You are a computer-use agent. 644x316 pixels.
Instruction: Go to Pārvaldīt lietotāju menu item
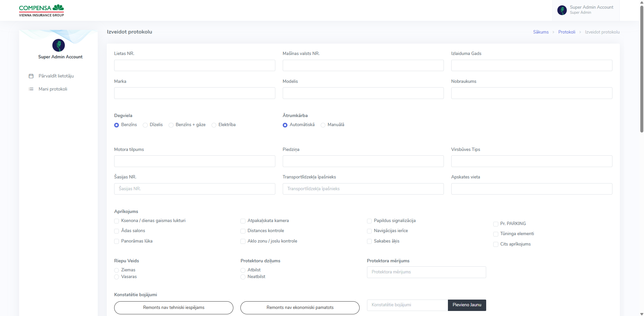pos(56,76)
